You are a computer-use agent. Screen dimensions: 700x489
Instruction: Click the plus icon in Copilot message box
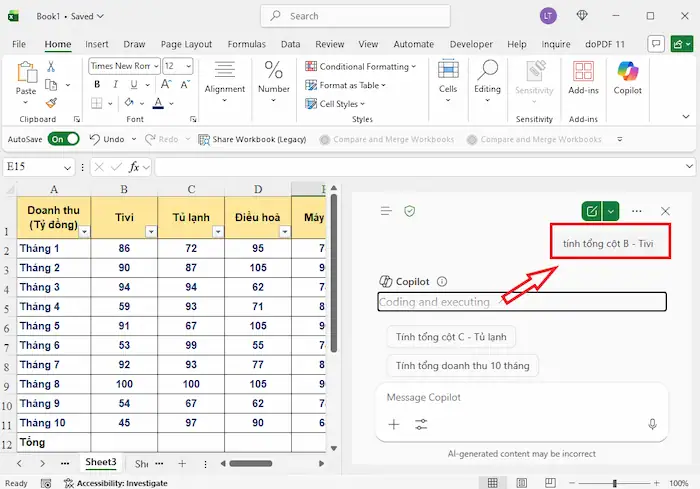tap(394, 424)
